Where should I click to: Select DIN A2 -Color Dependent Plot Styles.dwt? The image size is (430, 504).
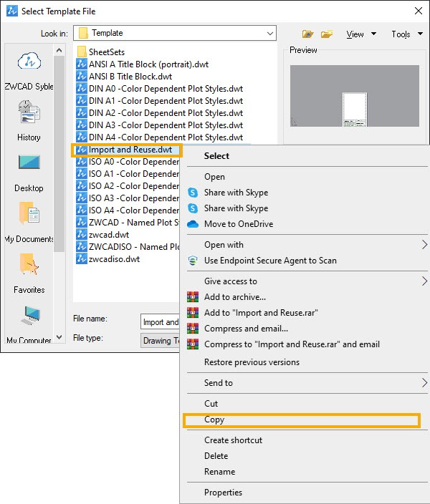click(x=159, y=113)
